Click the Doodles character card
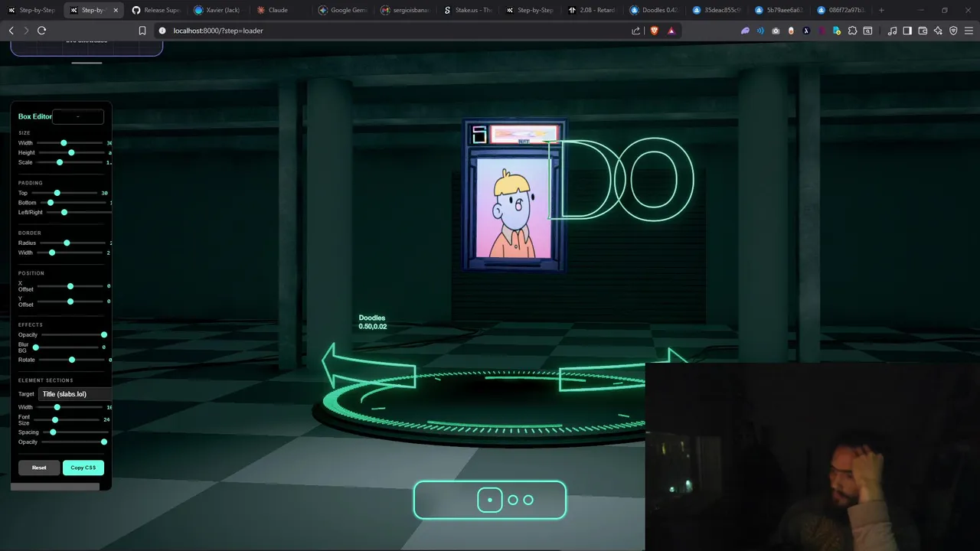The height and width of the screenshot is (551, 980). click(x=514, y=195)
